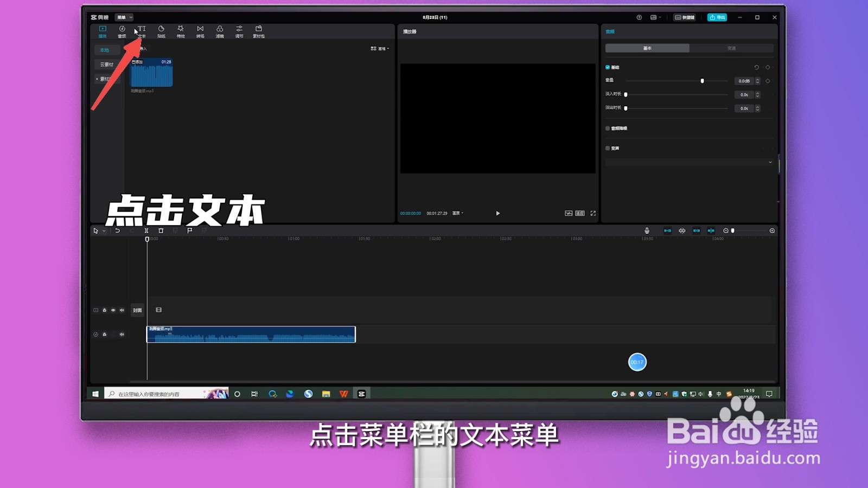The width and height of the screenshot is (868, 488).
Task: Enable voice change (变声) checkbox
Action: (x=608, y=148)
